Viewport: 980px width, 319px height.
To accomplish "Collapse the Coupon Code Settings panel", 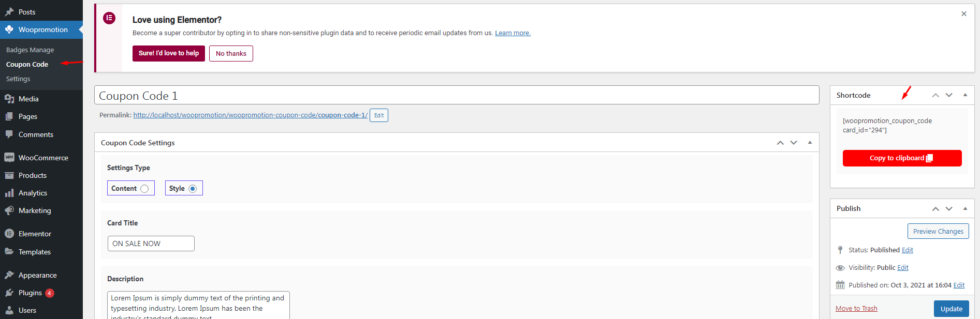I will click(810, 143).
